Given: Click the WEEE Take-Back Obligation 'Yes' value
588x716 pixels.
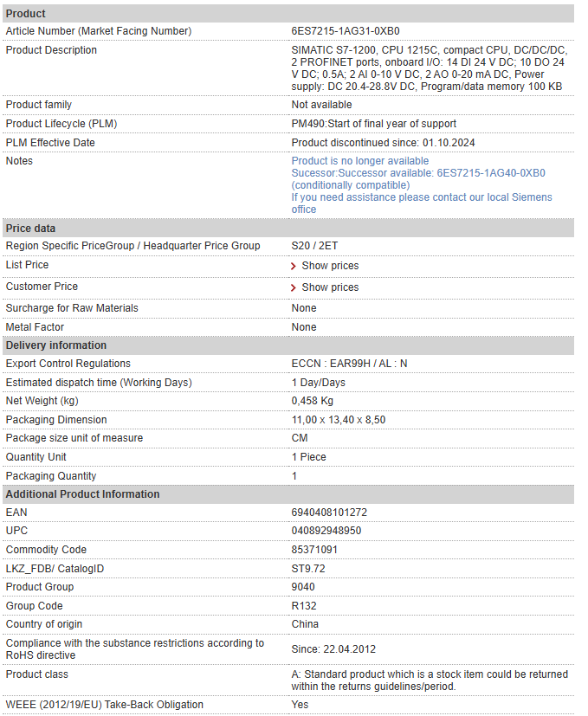Looking at the screenshot, I should click(x=300, y=705).
